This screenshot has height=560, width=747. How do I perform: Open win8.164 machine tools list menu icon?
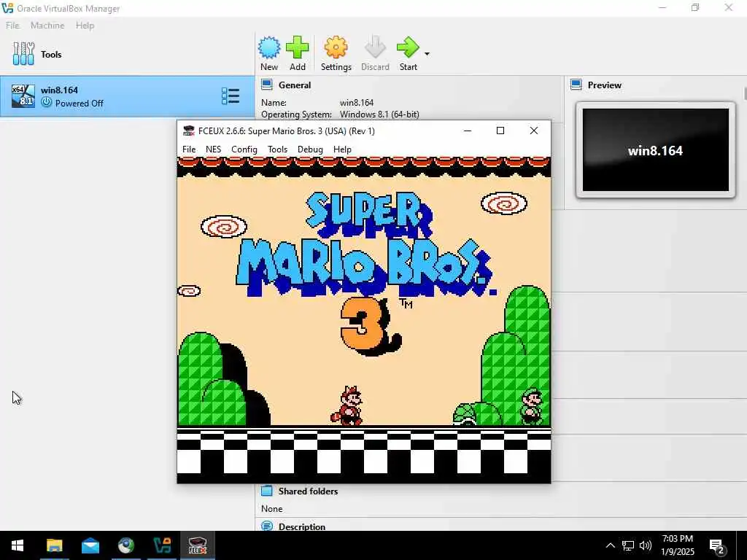point(231,96)
